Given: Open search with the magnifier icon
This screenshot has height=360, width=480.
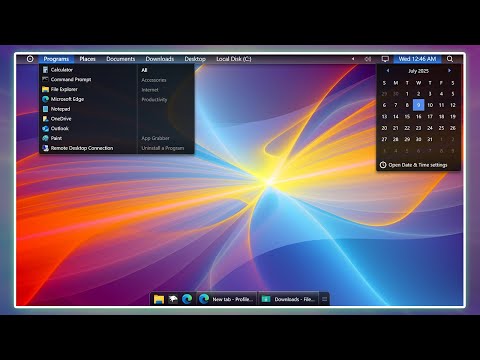Looking at the screenshot, I should point(450,59).
